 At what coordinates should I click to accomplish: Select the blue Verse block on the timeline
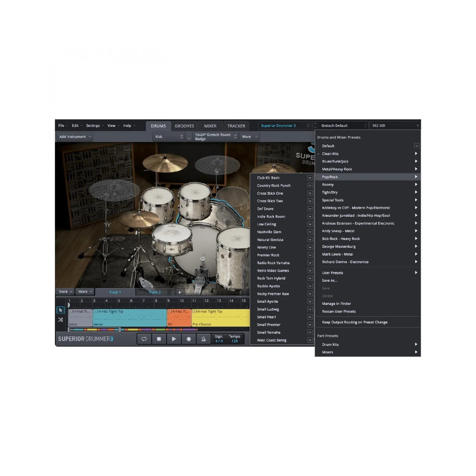coord(129,318)
